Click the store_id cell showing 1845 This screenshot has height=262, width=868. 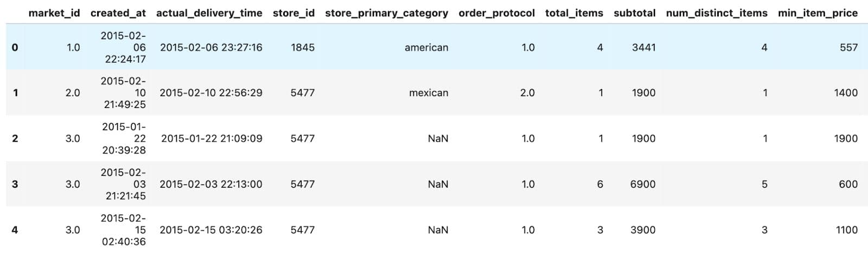click(x=302, y=48)
